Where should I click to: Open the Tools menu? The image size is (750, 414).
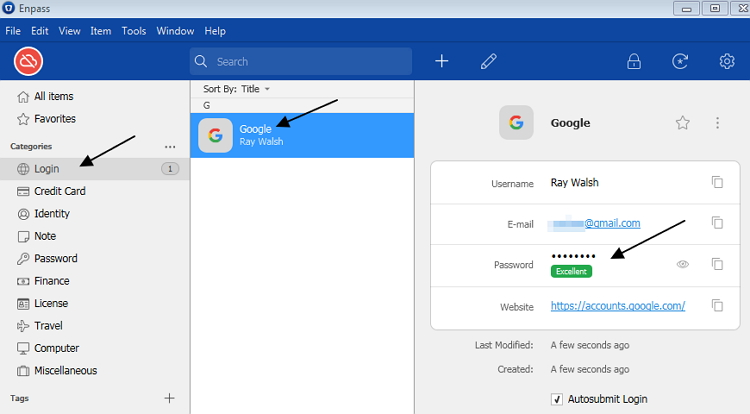(133, 31)
